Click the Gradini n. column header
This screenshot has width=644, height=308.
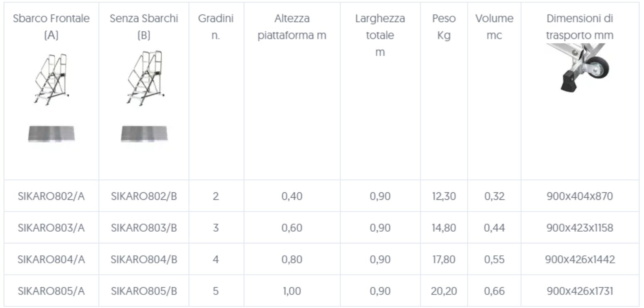click(x=216, y=27)
